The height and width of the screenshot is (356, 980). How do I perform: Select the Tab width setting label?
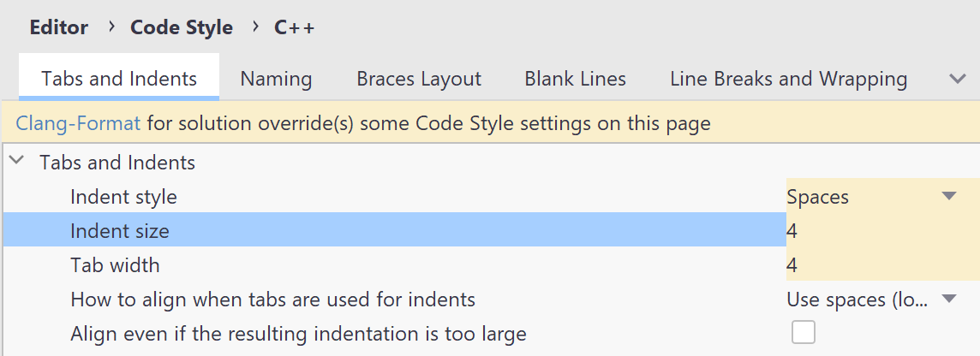pos(115,265)
